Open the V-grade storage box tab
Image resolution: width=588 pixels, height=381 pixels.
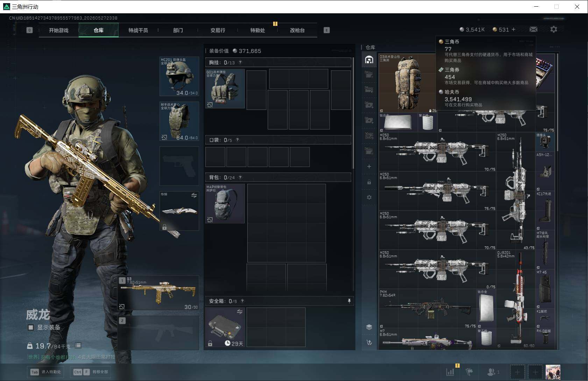click(x=369, y=136)
